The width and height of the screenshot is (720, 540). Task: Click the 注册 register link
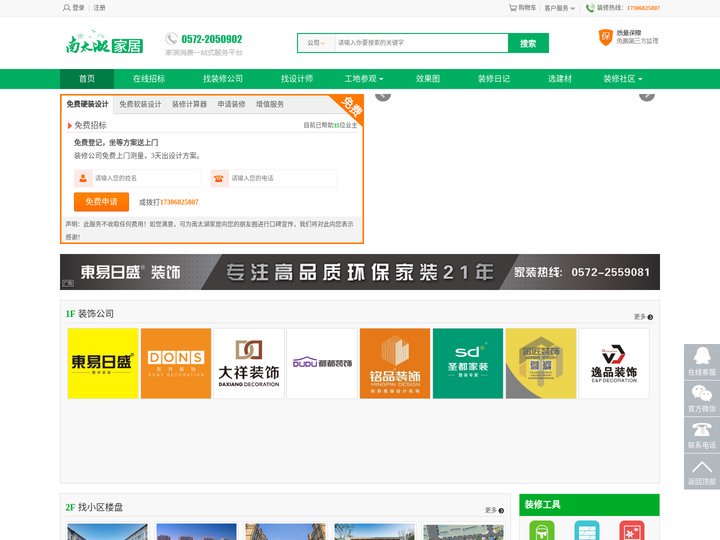[x=99, y=8]
